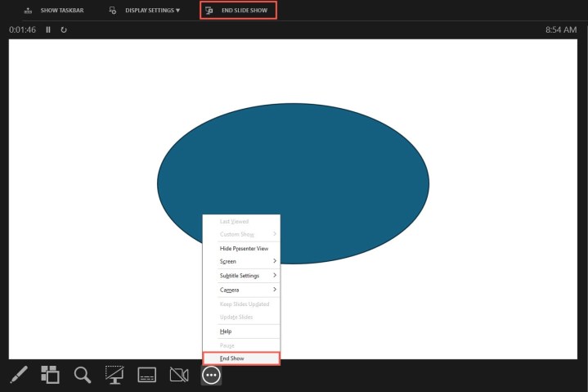Toggle the camera on or off

(178, 375)
